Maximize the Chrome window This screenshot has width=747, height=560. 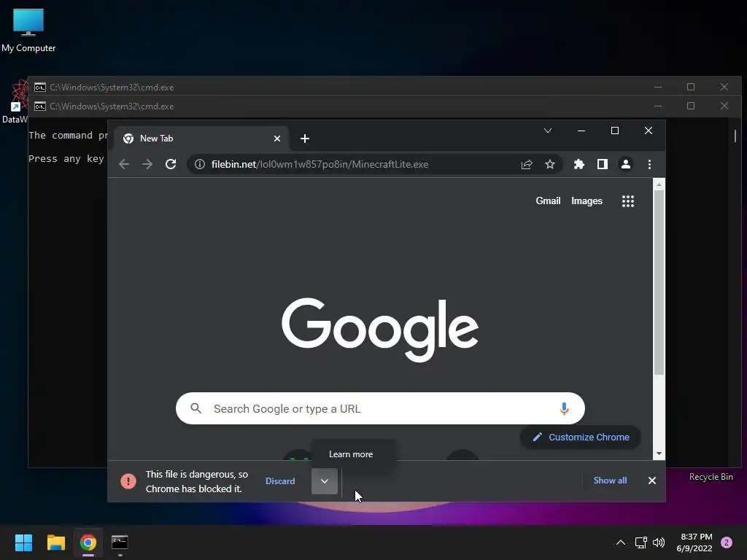(615, 131)
